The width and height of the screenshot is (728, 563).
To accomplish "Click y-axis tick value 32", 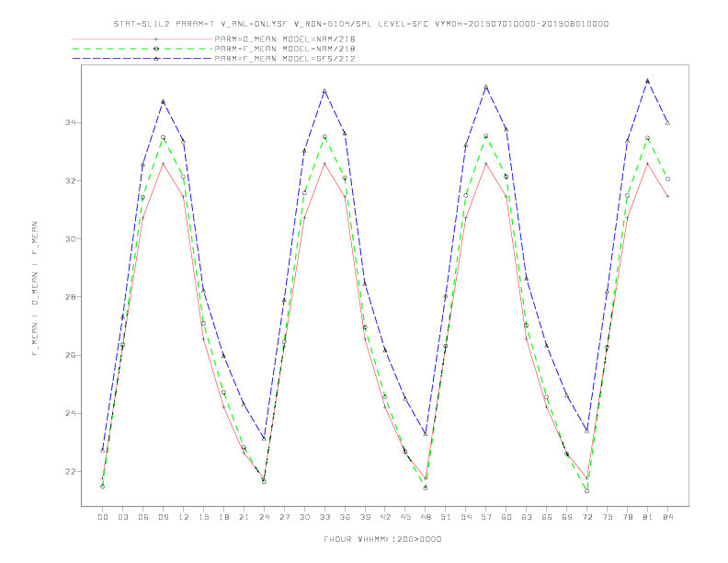I will (x=71, y=180).
